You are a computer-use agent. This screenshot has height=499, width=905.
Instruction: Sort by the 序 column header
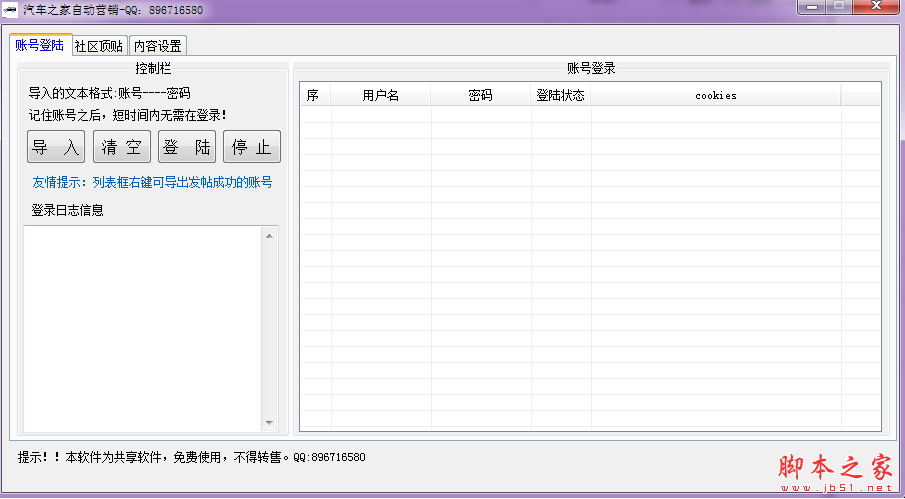point(315,95)
